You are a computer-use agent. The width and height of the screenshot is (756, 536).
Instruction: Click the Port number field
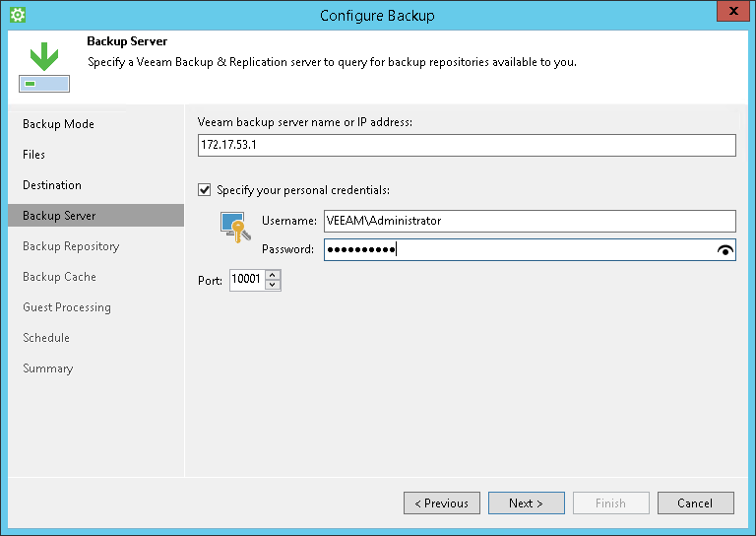coord(247,281)
